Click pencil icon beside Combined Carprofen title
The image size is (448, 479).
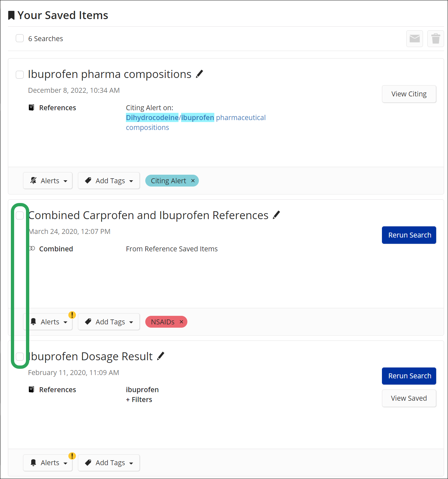click(276, 215)
